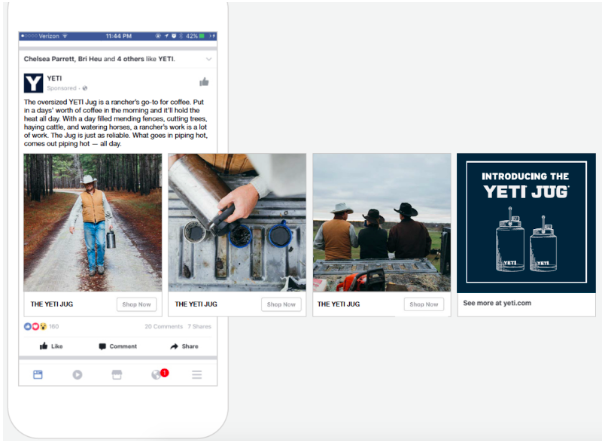Open the hamburger menu tab

tap(197, 375)
